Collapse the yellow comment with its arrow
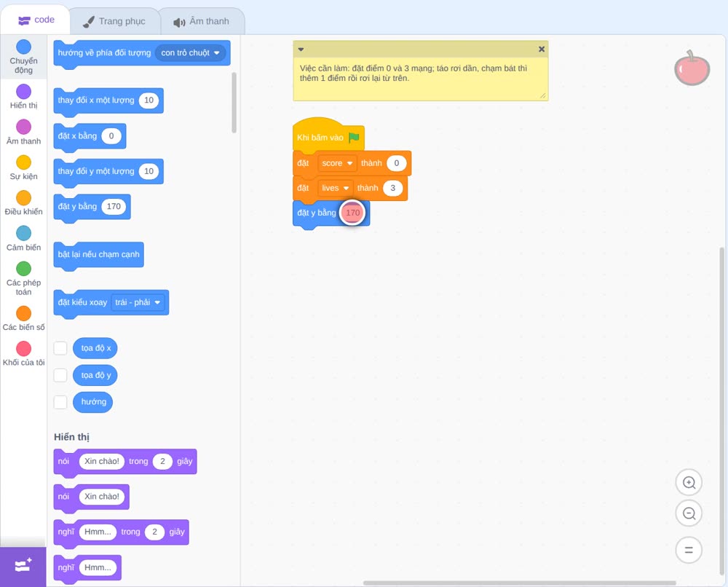This screenshot has height=587, width=728. pyautogui.click(x=301, y=50)
